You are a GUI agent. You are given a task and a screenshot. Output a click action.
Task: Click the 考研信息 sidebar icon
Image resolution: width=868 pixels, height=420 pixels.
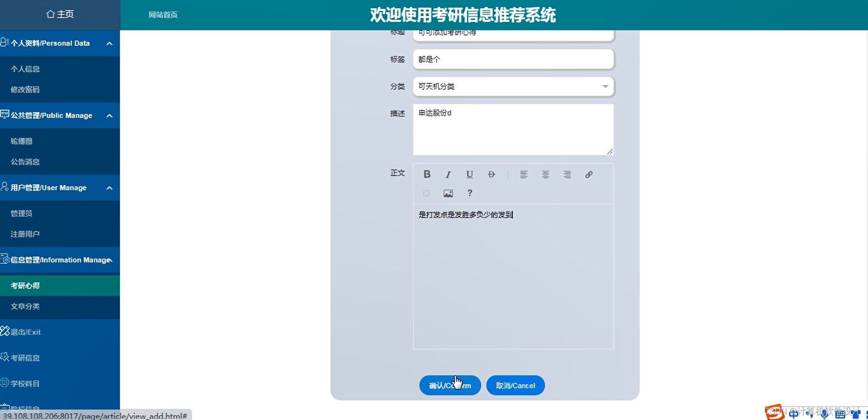tap(5, 357)
